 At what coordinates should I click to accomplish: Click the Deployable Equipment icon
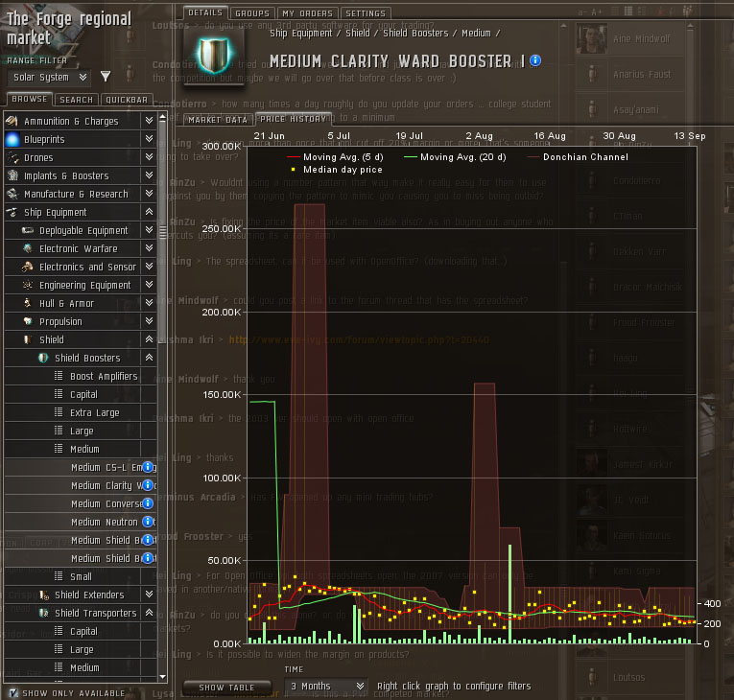point(28,231)
